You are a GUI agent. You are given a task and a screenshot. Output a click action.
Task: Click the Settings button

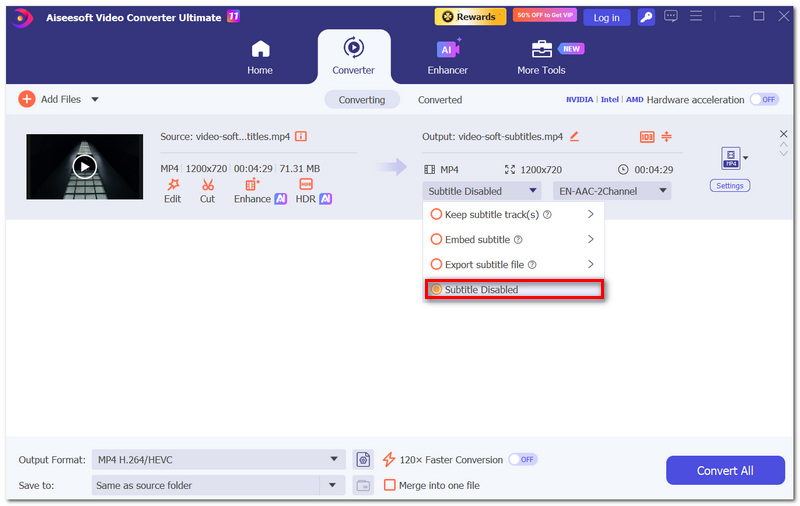tap(730, 186)
